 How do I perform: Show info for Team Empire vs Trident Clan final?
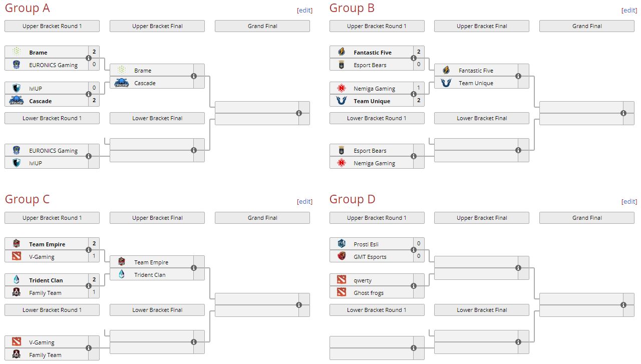click(x=194, y=268)
